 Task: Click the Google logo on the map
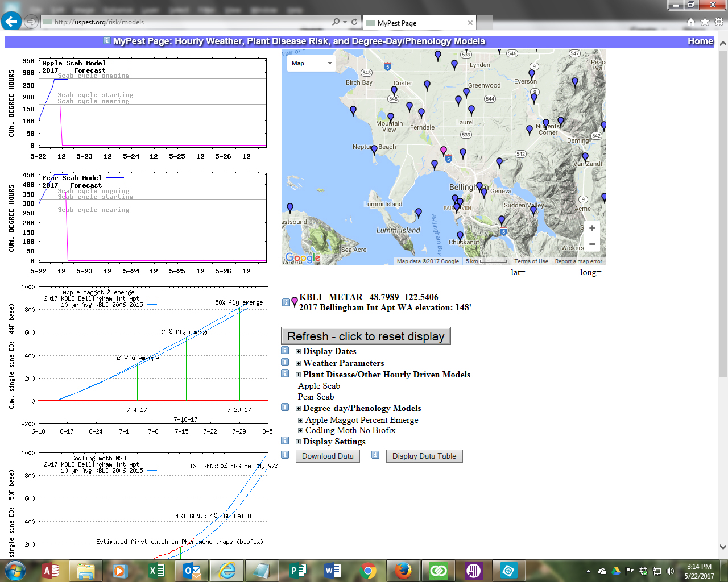[303, 257]
